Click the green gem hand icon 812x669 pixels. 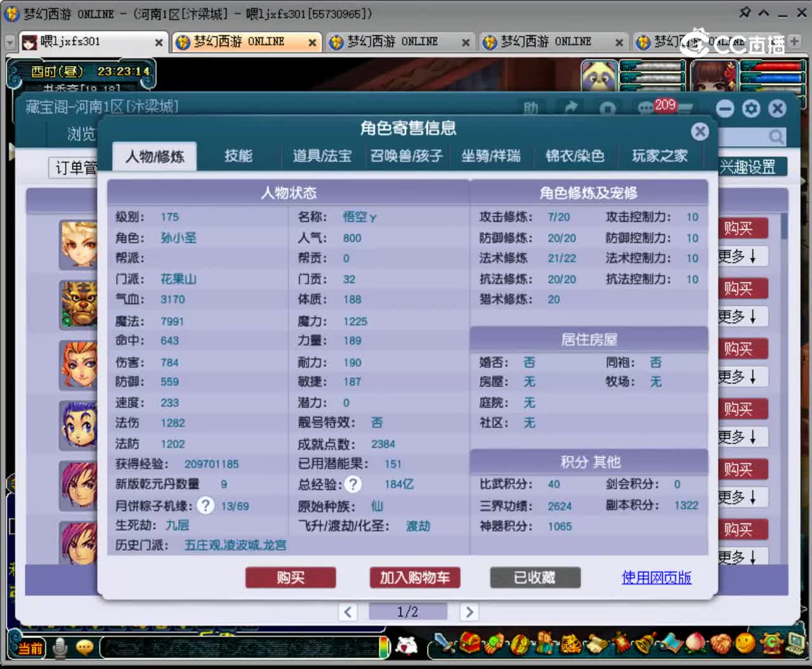tap(495, 644)
